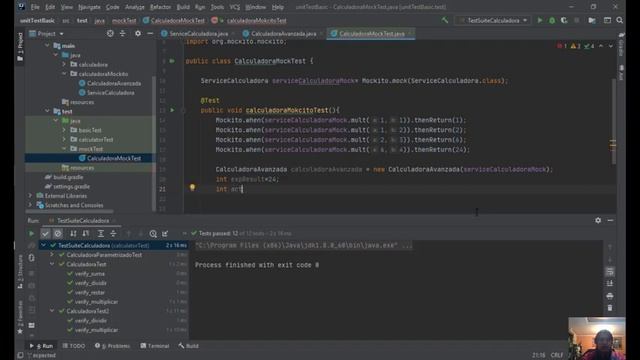640x360 pixels.
Task: Collapse CalculadoraTest2 result node
Action: [52, 311]
